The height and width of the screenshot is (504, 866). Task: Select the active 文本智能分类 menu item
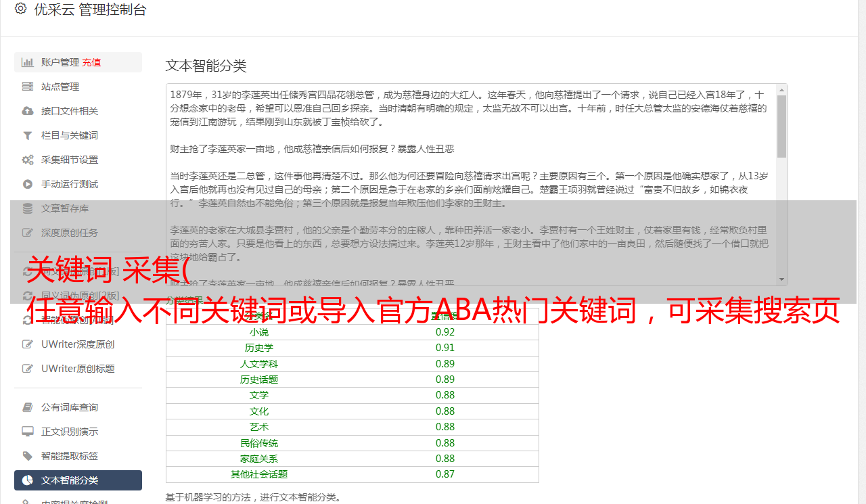pyautogui.click(x=78, y=480)
